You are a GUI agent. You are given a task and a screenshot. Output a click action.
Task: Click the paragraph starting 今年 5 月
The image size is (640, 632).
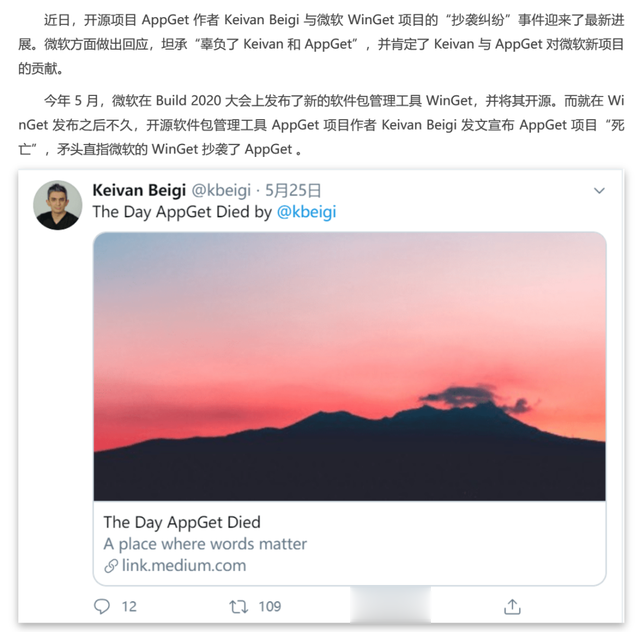[x=321, y=125]
